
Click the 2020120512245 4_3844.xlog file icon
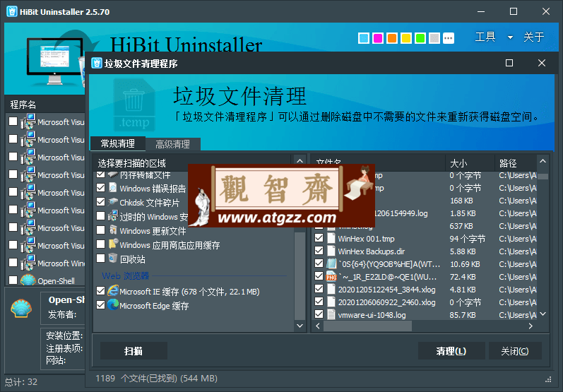click(331, 290)
